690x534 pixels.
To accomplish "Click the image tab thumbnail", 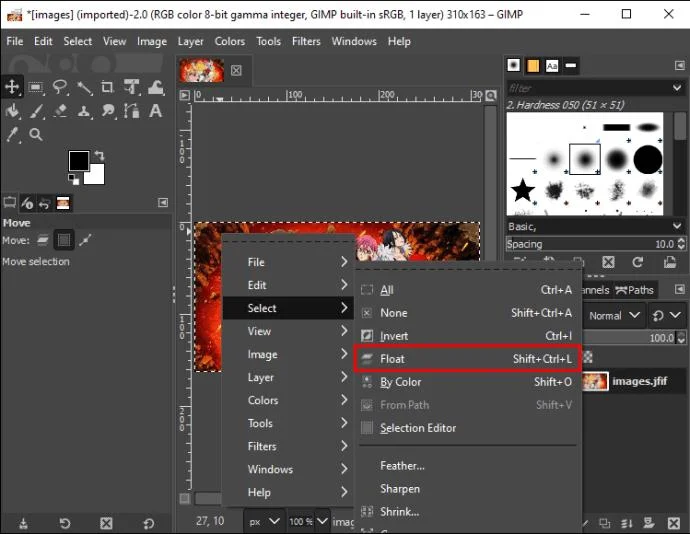I will click(202, 70).
